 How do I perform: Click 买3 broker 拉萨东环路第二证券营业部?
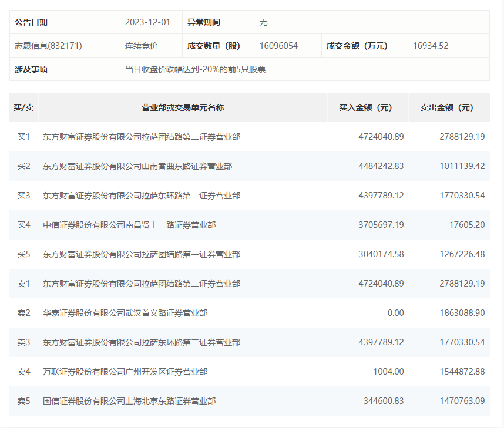pos(142,196)
